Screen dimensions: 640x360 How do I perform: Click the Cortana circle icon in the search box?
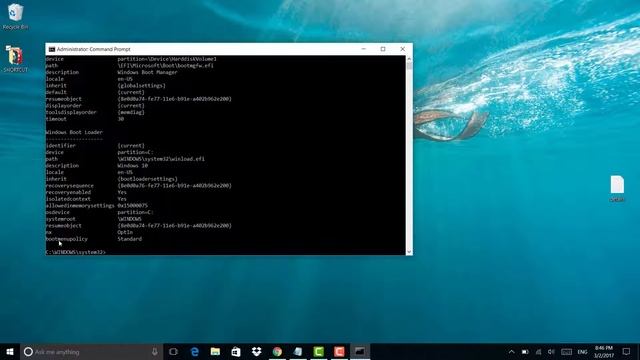[28, 351]
